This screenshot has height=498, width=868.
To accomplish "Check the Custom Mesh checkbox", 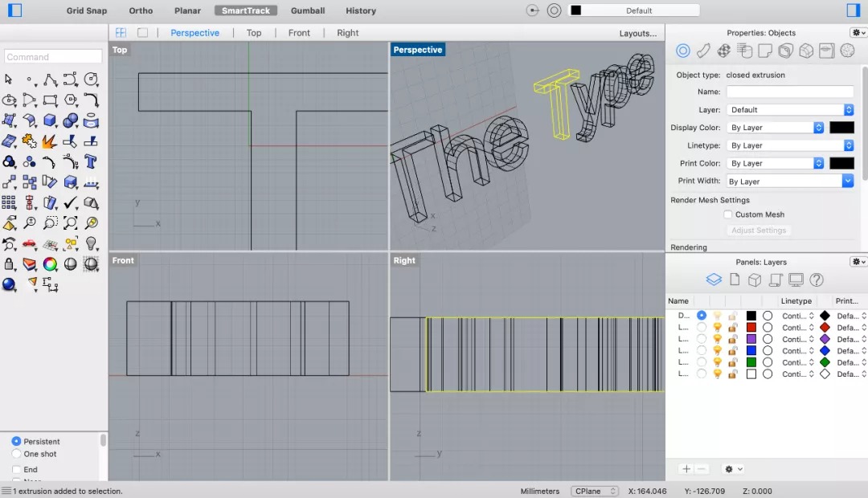I will point(728,214).
